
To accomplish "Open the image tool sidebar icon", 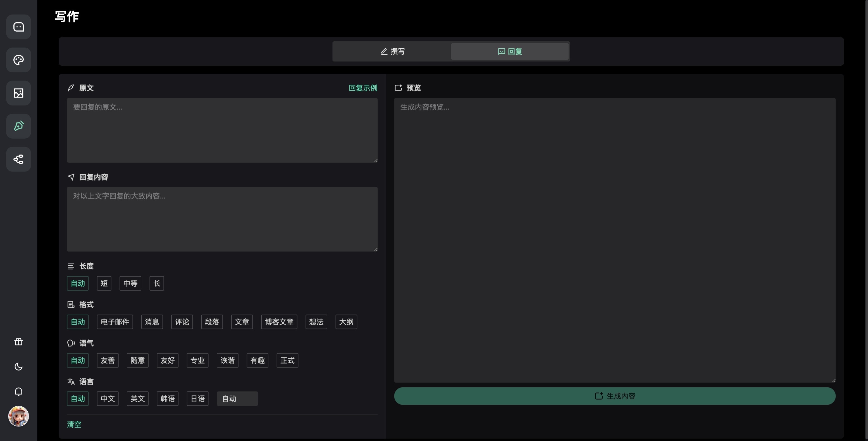I will click(18, 93).
